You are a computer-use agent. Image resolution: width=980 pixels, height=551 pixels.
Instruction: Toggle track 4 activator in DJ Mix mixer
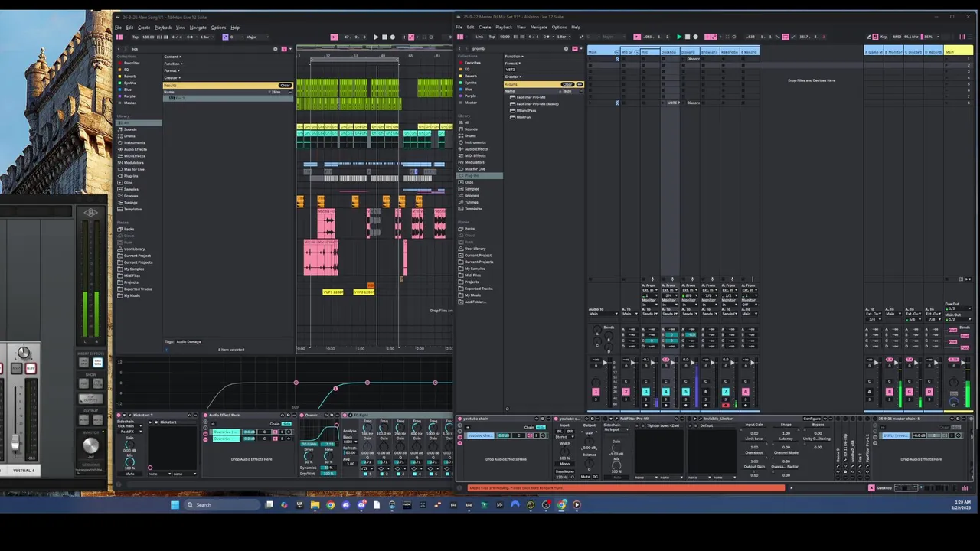click(x=665, y=392)
